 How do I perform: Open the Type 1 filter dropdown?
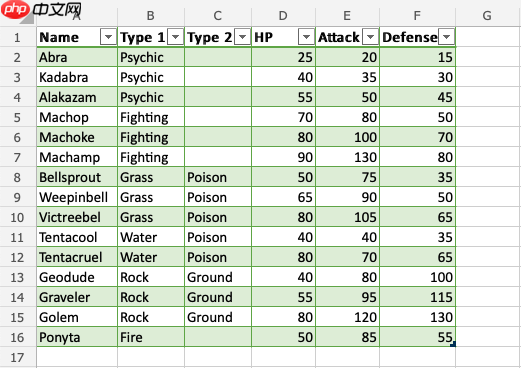point(175,37)
